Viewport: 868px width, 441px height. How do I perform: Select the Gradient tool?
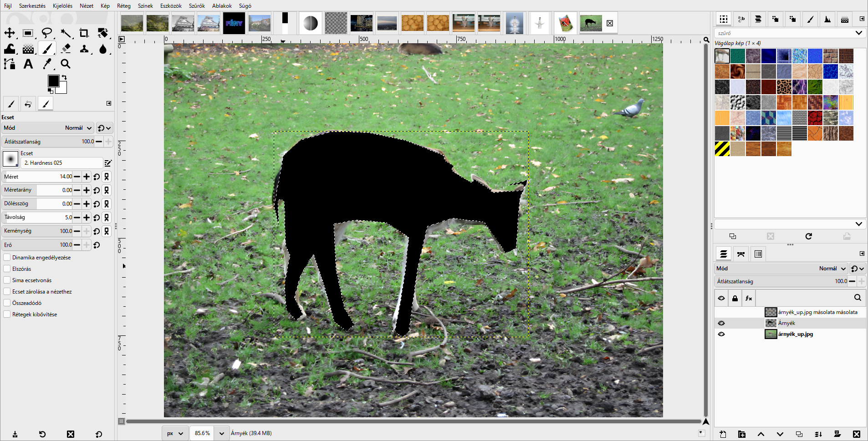pos(28,49)
